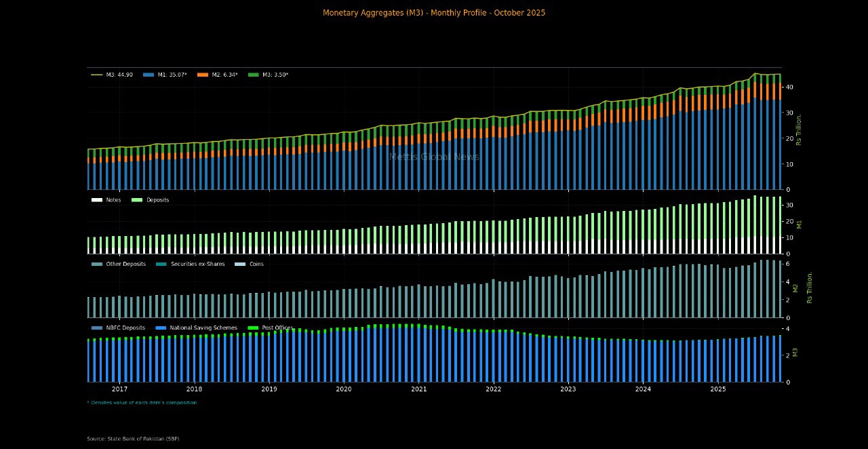Click the blue M1: 35.07* legend swatch
The height and width of the screenshot is (449, 868).
149,75
